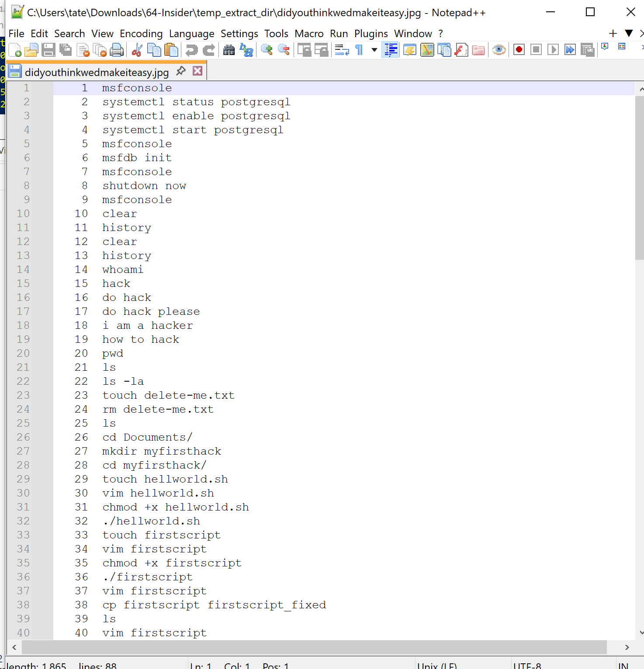Open the black triangle tab list dropdown
The image size is (644, 669).
629,33
